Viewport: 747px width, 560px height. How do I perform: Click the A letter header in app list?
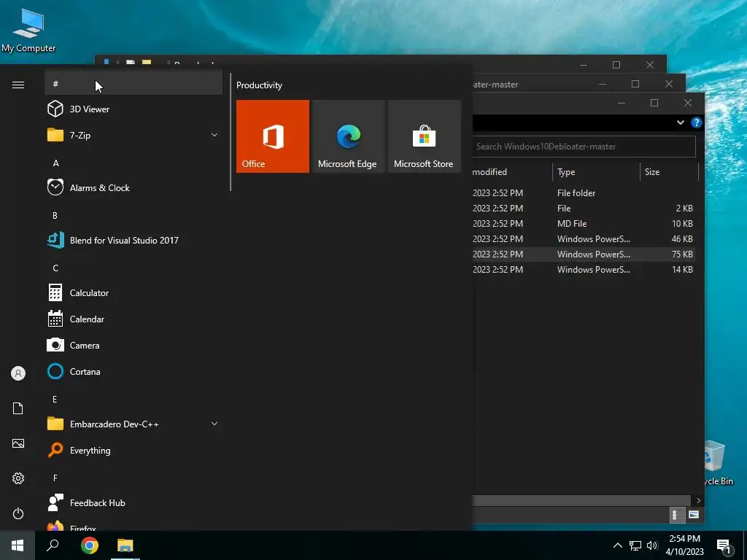[x=55, y=163]
